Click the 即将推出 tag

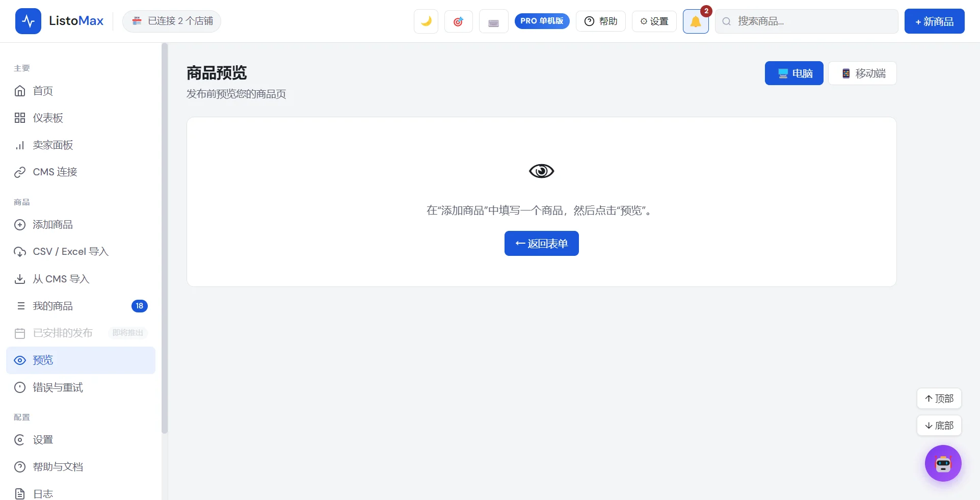tap(128, 333)
